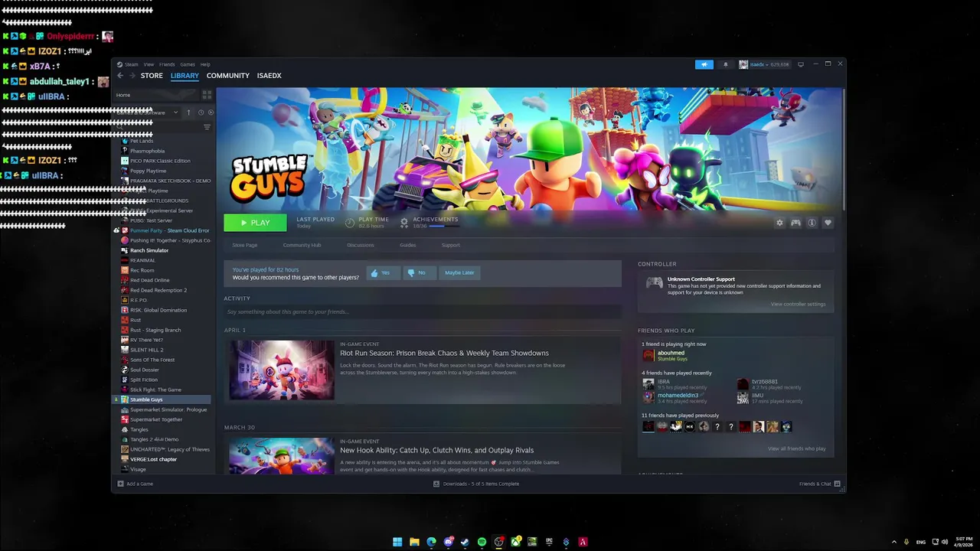Open New Hook Ability event thumbnail
The width and height of the screenshot is (980, 551).
coord(282,456)
